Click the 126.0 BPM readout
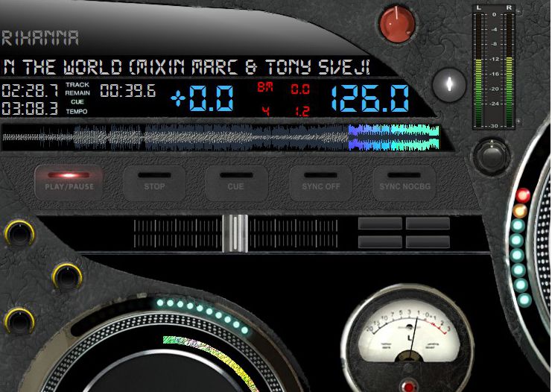 click(x=370, y=98)
